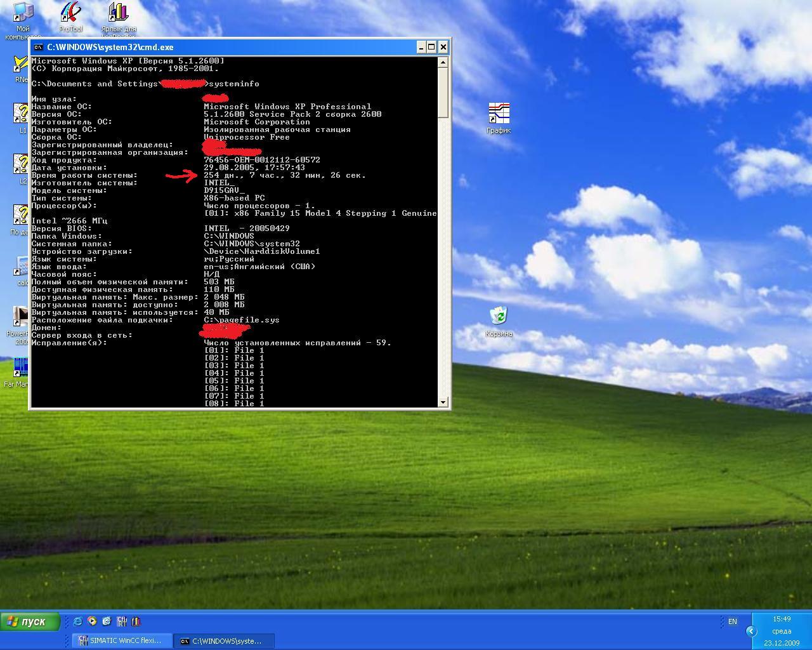Open the EN language indicator
812x650 pixels.
733,621
